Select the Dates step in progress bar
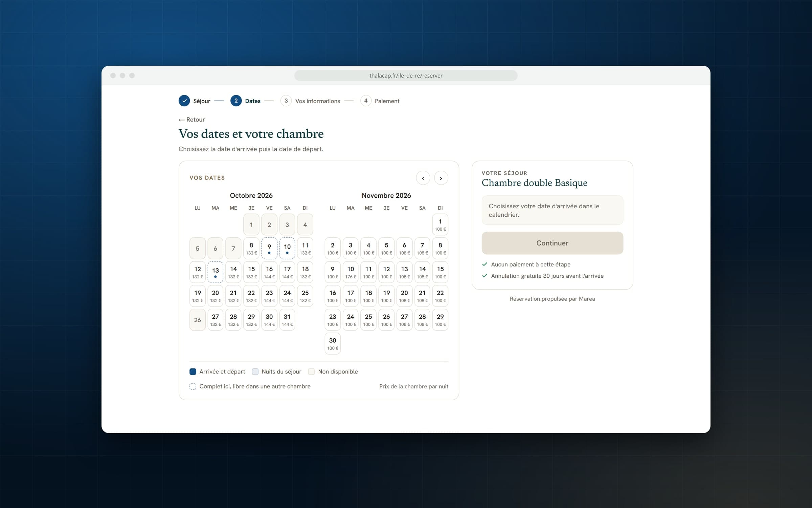Screen dimensions: 812x508 tap(245, 101)
